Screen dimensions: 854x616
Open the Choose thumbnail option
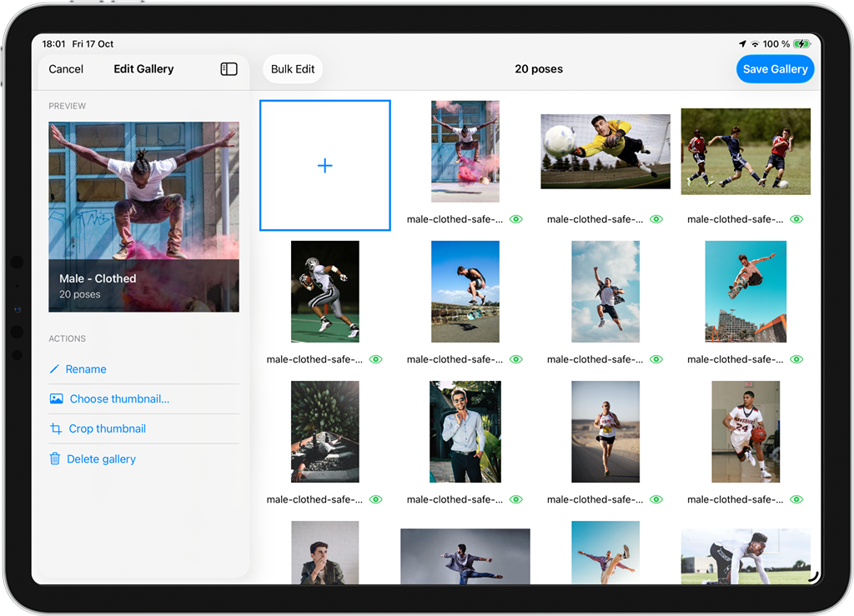[x=119, y=399]
